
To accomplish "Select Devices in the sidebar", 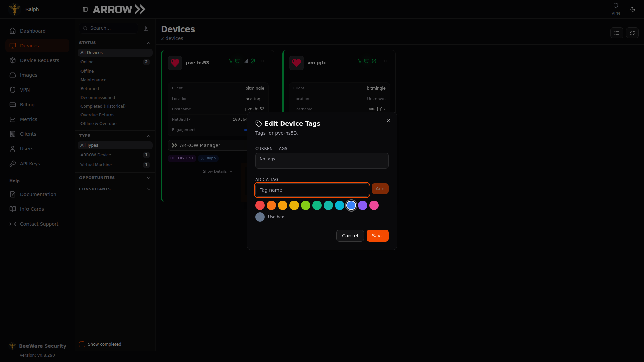I will 37,46.
